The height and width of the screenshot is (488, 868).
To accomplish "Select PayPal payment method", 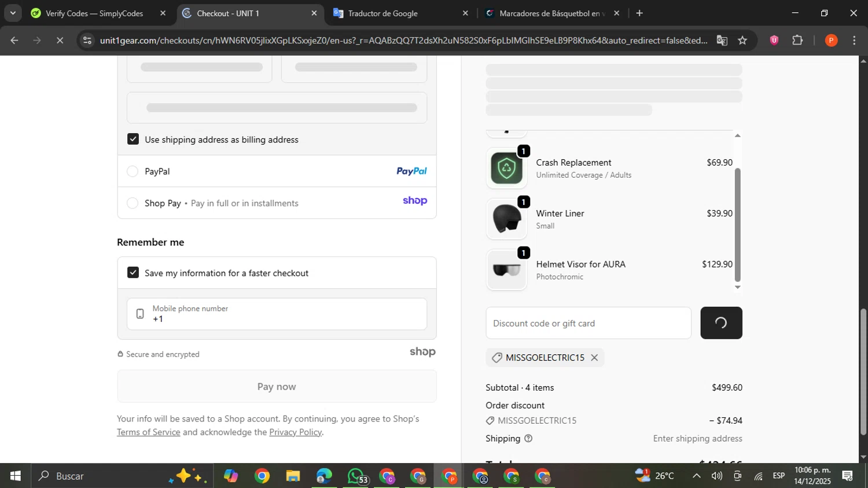I will 133,171.
